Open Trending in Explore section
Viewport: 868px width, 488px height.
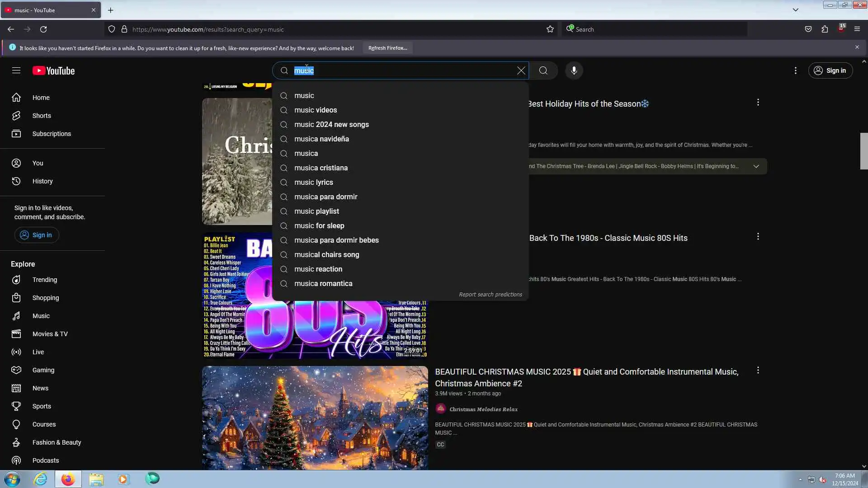tap(44, 280)
